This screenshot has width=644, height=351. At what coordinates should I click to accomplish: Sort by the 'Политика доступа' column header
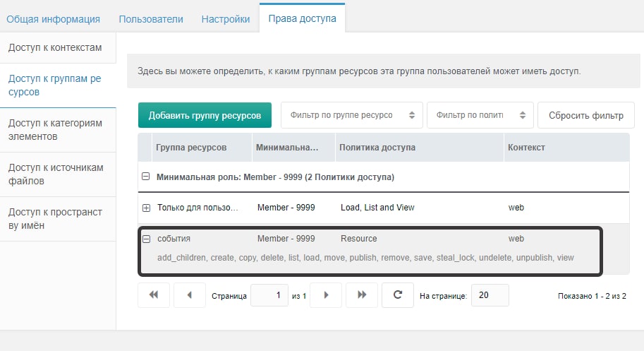coord(419,147)
